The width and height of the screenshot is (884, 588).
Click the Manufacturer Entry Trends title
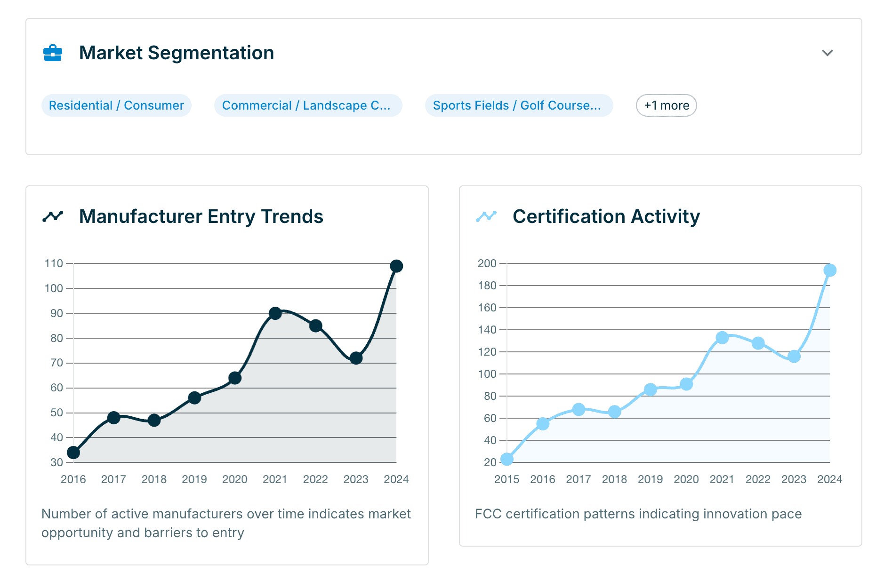201,216
